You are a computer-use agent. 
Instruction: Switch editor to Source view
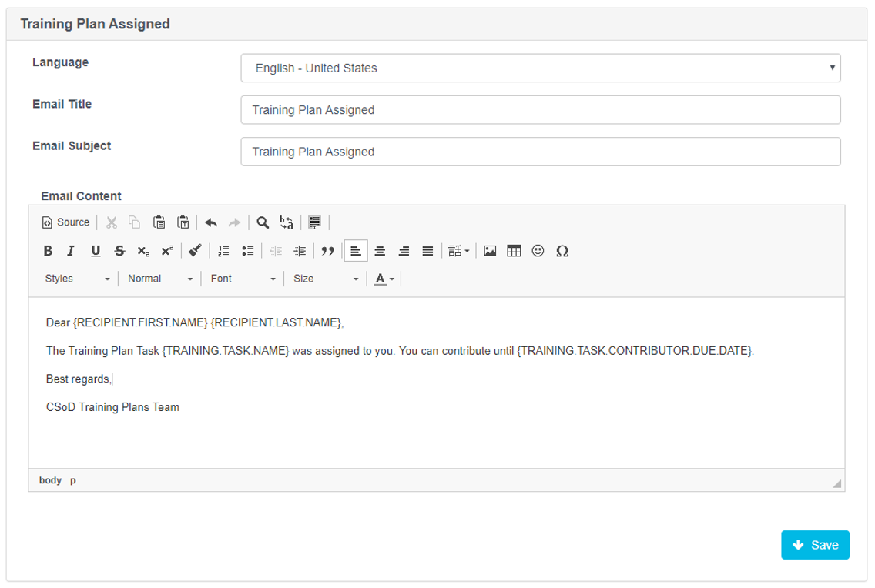pyautogui.click(x=65, y=222)
